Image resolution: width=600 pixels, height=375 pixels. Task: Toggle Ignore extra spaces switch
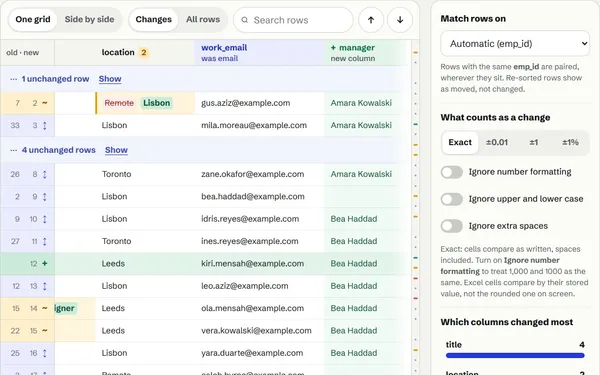[x=452, y=226]
